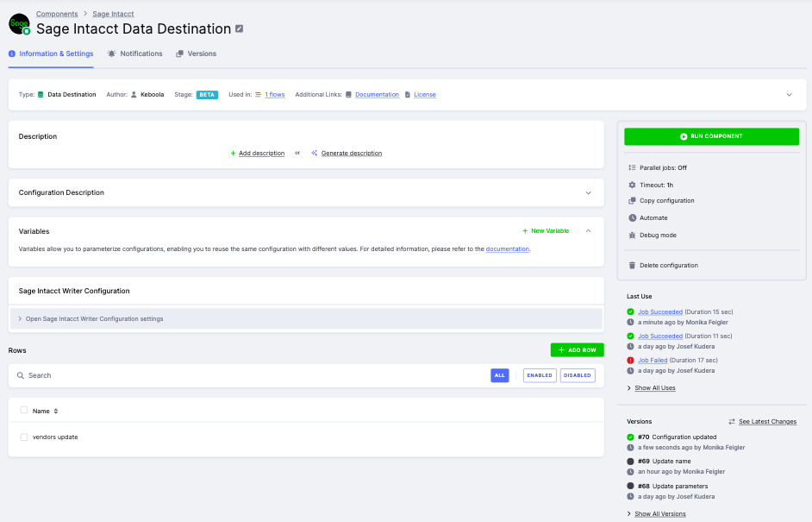Switch to the Notifications tab
The height and width of the screenshot is (522, 812).
coord(134,53)
